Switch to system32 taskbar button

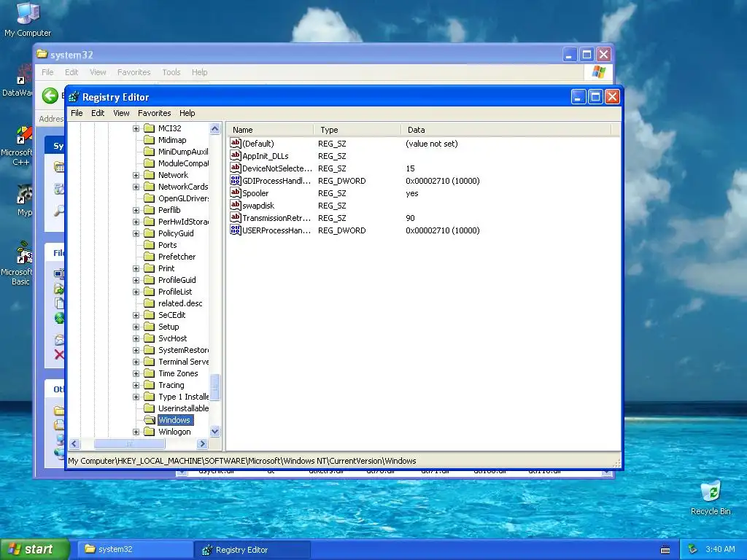click(135, 550)
